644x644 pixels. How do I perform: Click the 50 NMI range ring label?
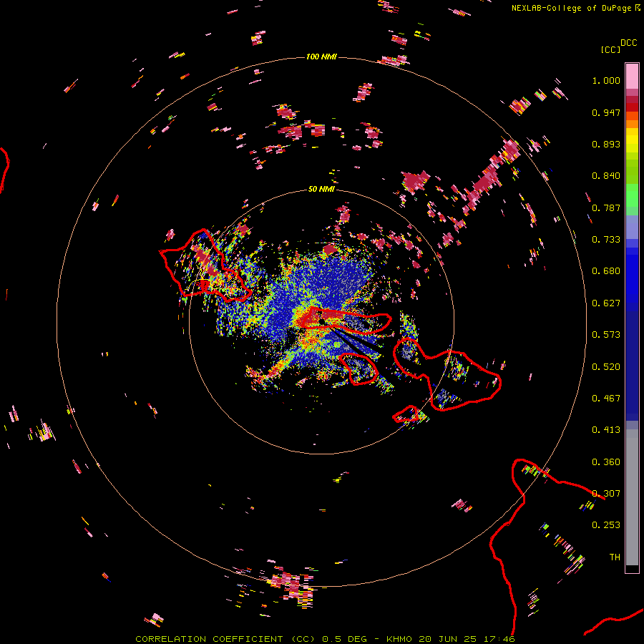click(x=321, y=189)
